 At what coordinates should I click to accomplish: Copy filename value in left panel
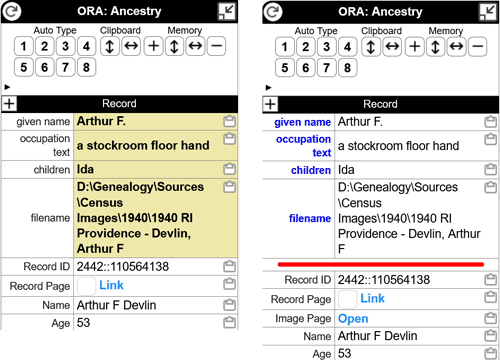pos(229,187)
